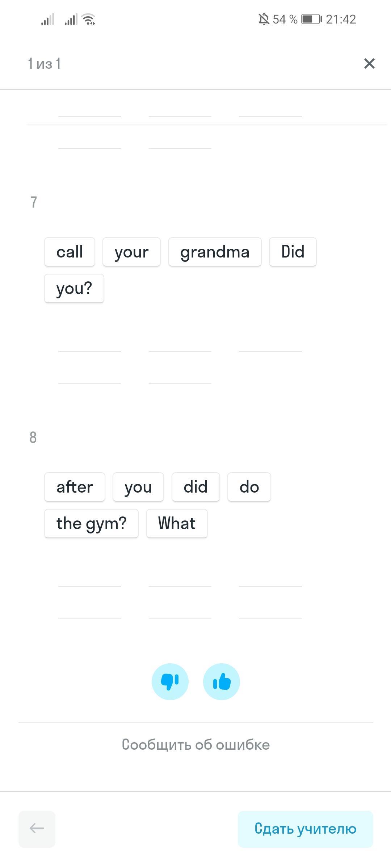The width and height of the screenshot is (391, 868).
Task: Close the exercise with the X icon
Action: (369, 64)
